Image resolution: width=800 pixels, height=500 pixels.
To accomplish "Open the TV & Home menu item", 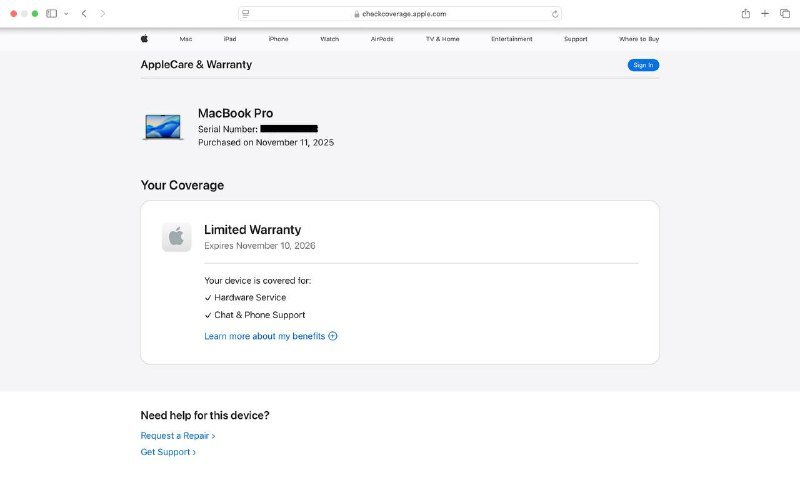I will tap(443, 39).
